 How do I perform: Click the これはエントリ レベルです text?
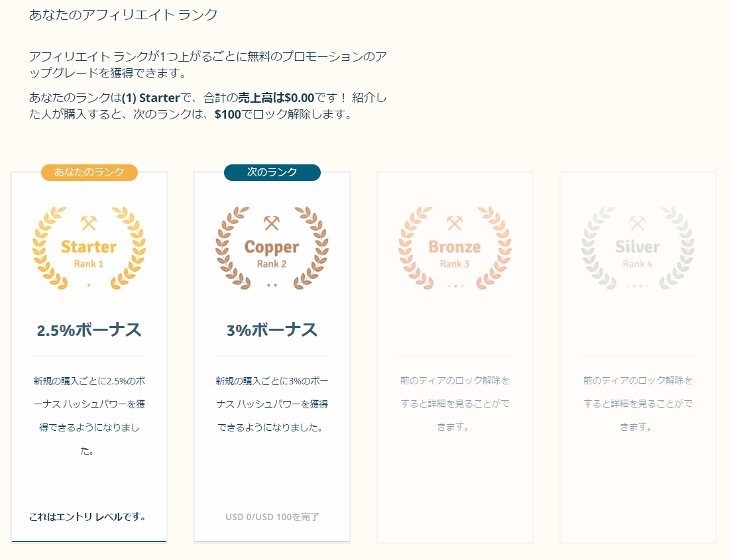coord(87,517)
